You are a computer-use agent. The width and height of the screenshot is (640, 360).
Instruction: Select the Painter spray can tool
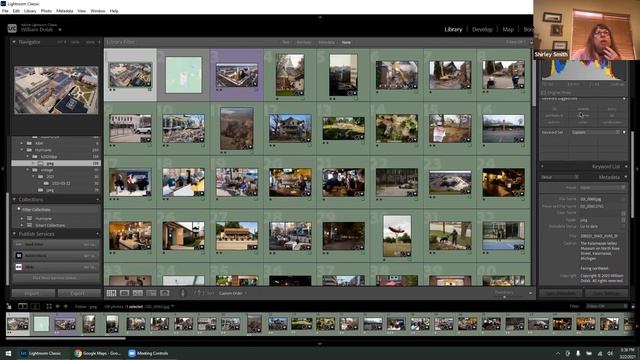183,293
